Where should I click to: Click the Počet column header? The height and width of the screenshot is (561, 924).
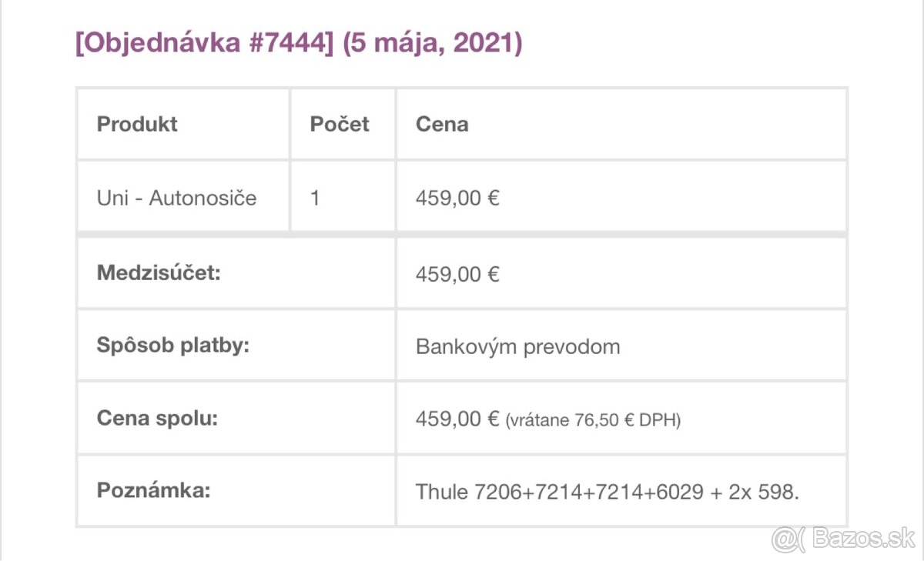click(x=340, y=124)
